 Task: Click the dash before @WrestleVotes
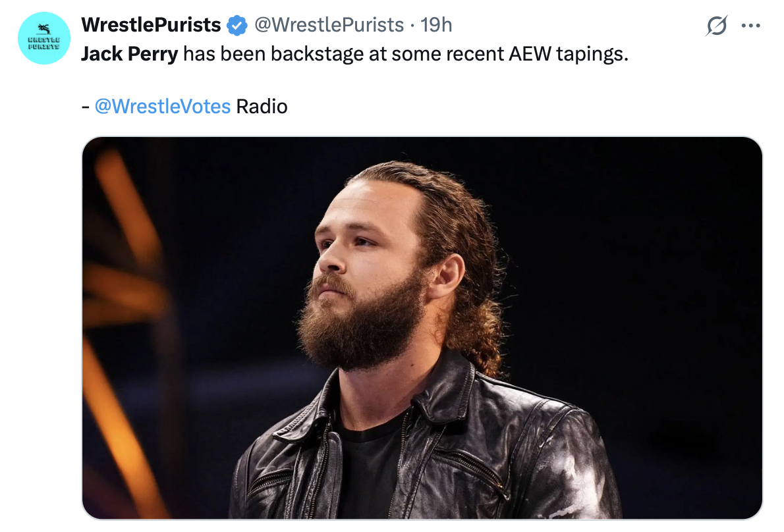86,107
